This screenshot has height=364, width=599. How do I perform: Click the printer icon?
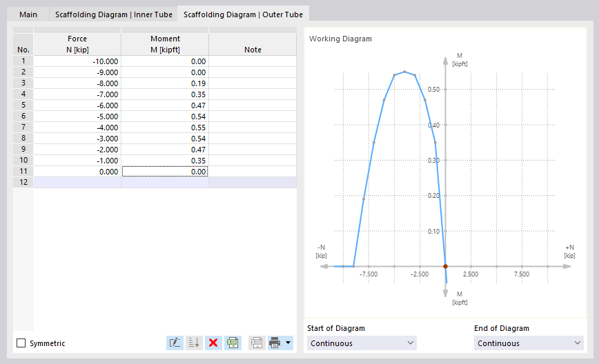(275, 343)
